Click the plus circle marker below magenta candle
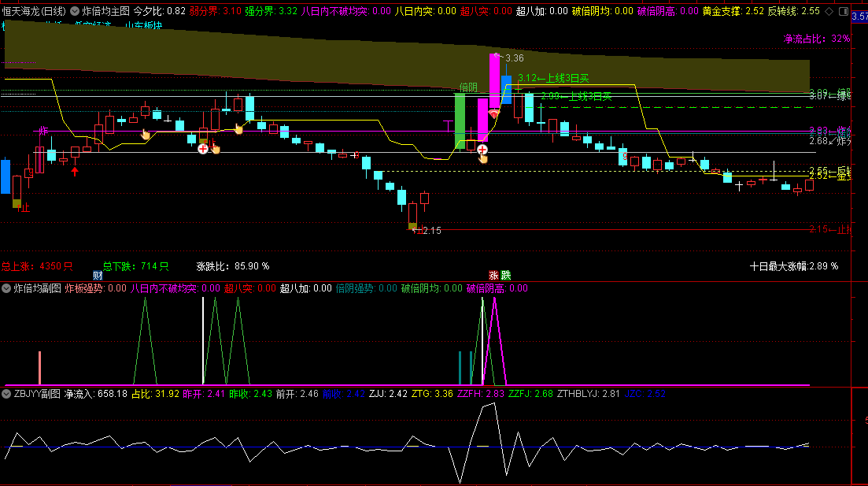This screenshot has width=868, height=486. pyautogui.click(x=482, y=150)
